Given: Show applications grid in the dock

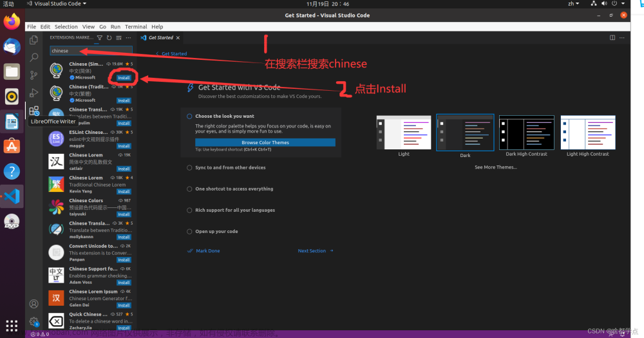Looking at the screenshot, I should click(x=12, y=326).
